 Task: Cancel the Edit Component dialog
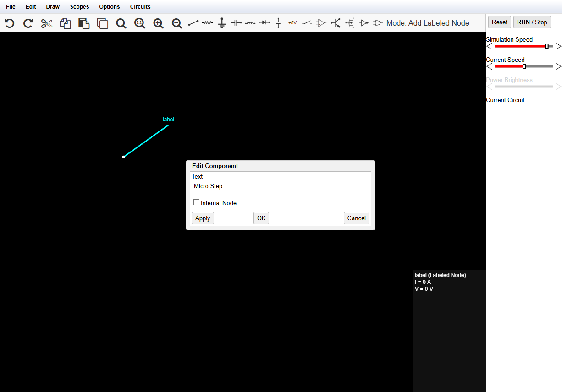356,218
